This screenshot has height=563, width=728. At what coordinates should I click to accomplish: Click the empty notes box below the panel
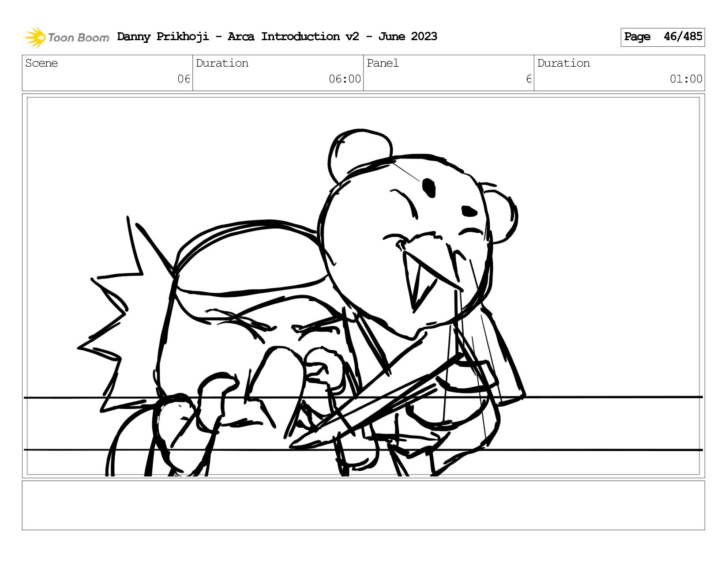coord(363,505)
